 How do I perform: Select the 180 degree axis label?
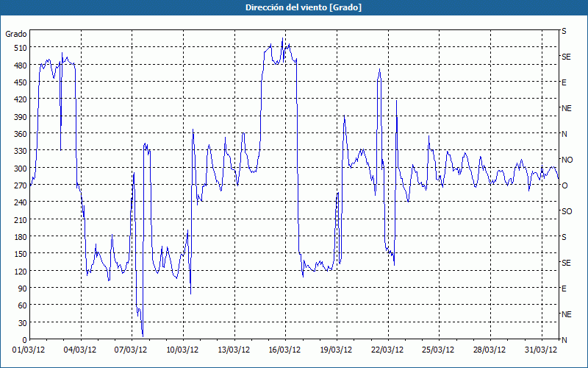21,236
